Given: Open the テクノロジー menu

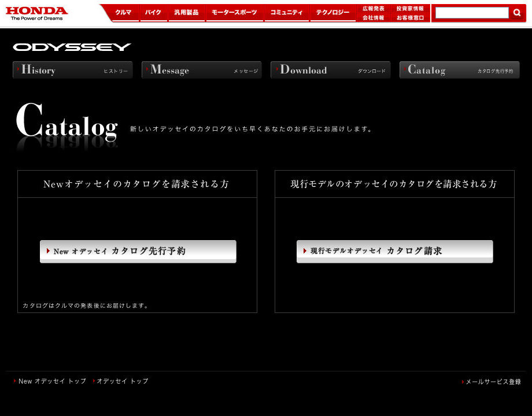Looking at the screenshot, I should click(333, 13).
